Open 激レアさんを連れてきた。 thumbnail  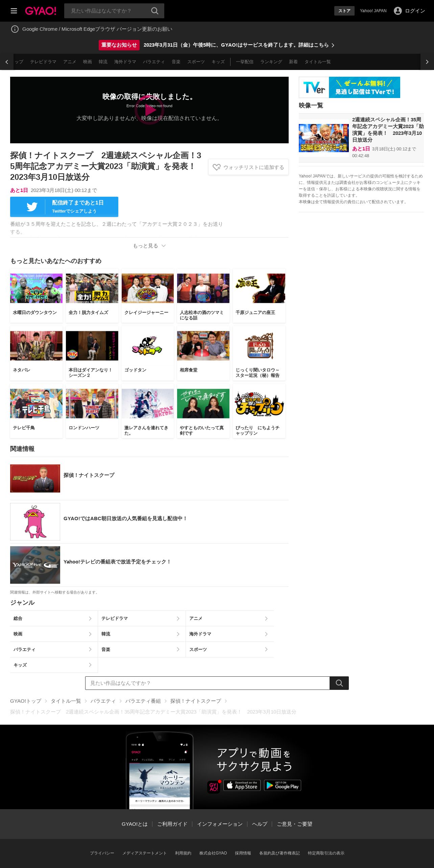point(148,404)
